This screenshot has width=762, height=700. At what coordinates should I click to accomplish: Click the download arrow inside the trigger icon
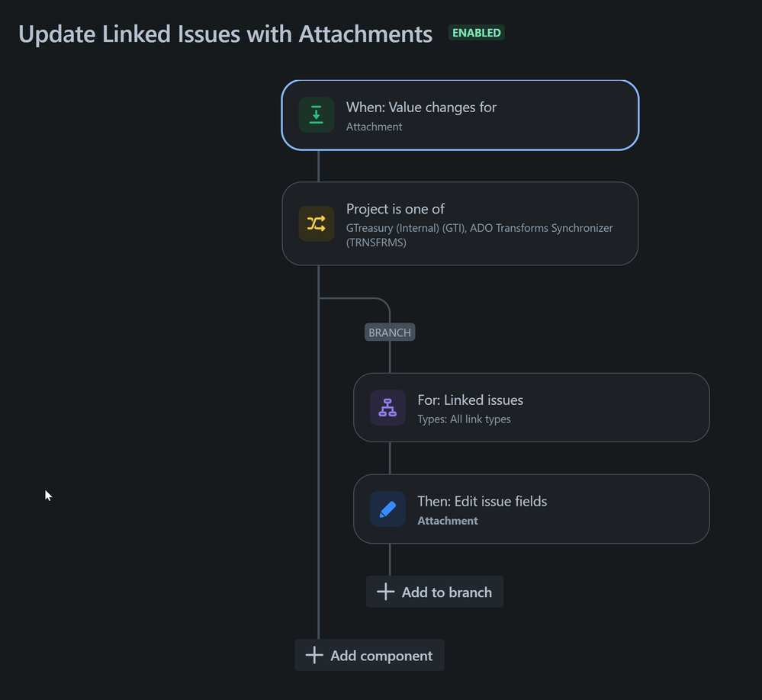[x=316, y=114]
